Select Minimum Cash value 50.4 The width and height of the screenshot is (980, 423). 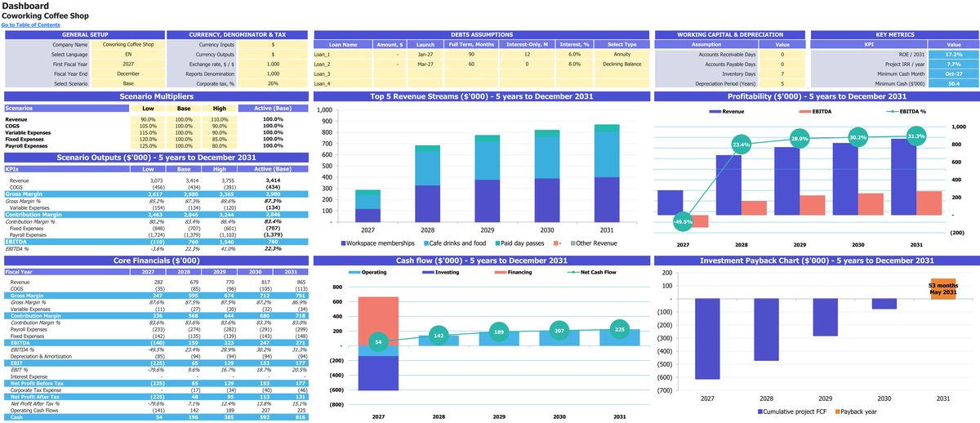953,83
